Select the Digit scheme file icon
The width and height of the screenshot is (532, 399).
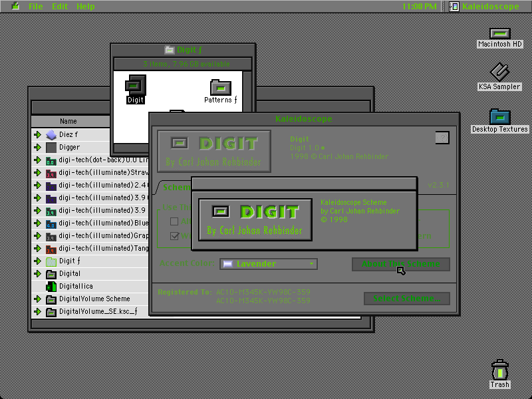(136, 85)
